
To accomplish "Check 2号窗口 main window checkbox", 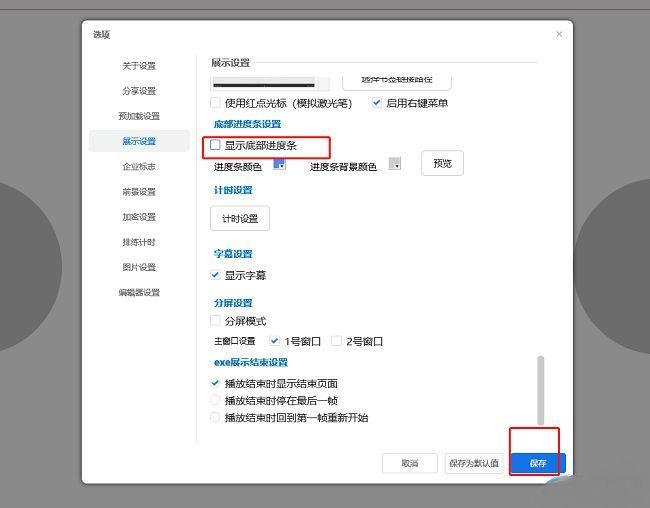I will click(336, 341).
